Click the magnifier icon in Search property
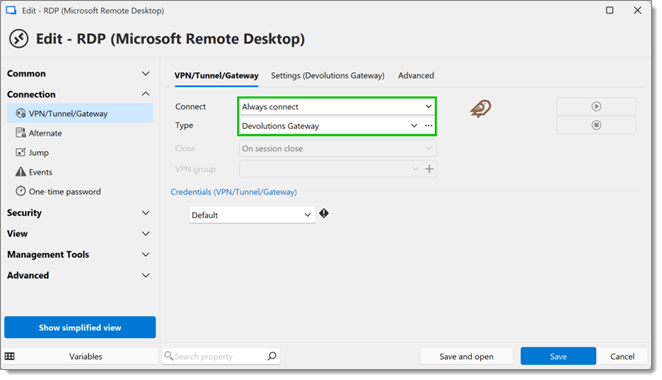 pos(272,356)
